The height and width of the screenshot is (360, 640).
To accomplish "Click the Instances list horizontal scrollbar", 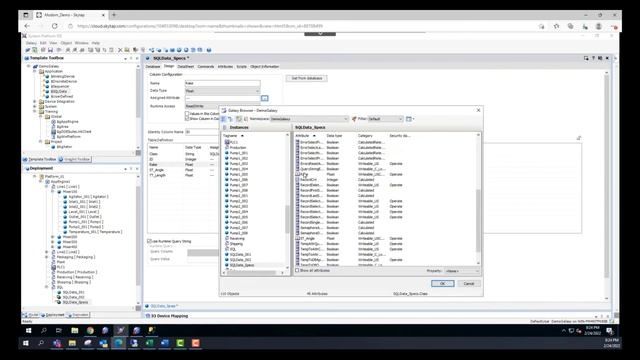I will coord(254,273).
